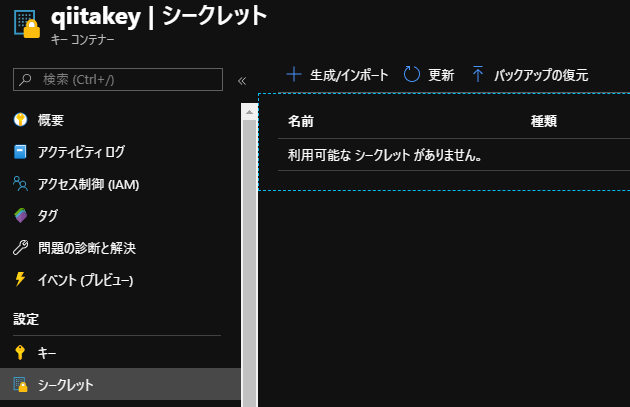Click the タグ tag icon
This screenshot has width=630, height=407.
coord(20,216)
